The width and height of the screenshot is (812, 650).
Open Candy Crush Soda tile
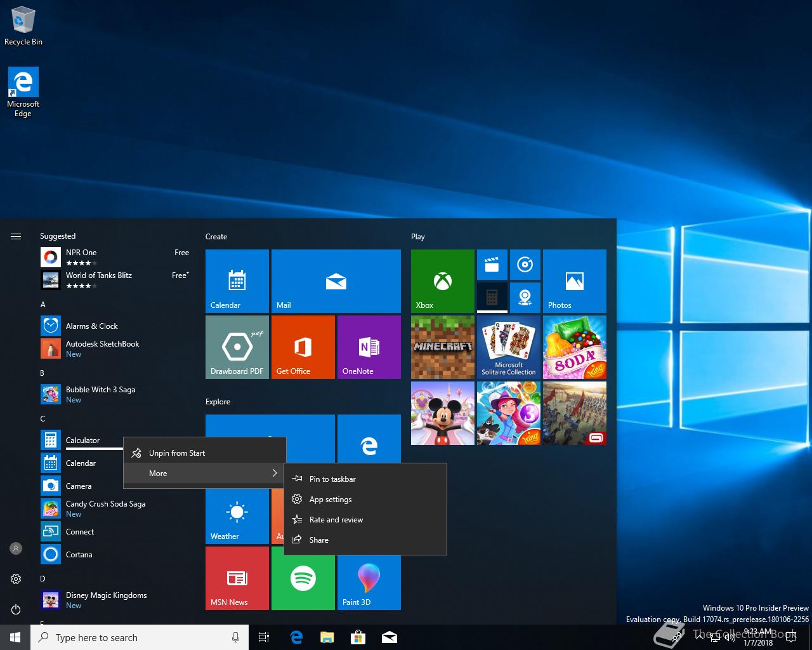pyautogui.click(x=575, y=347)
